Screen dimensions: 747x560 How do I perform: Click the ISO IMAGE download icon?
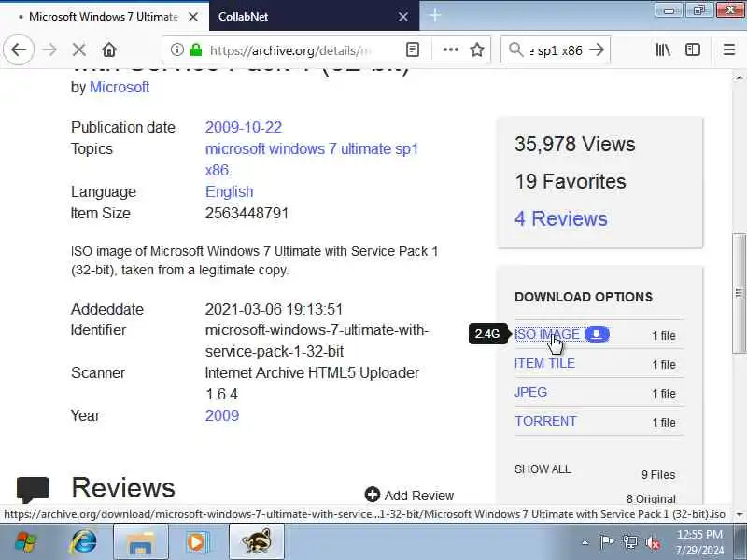click(x=597, y=334)
